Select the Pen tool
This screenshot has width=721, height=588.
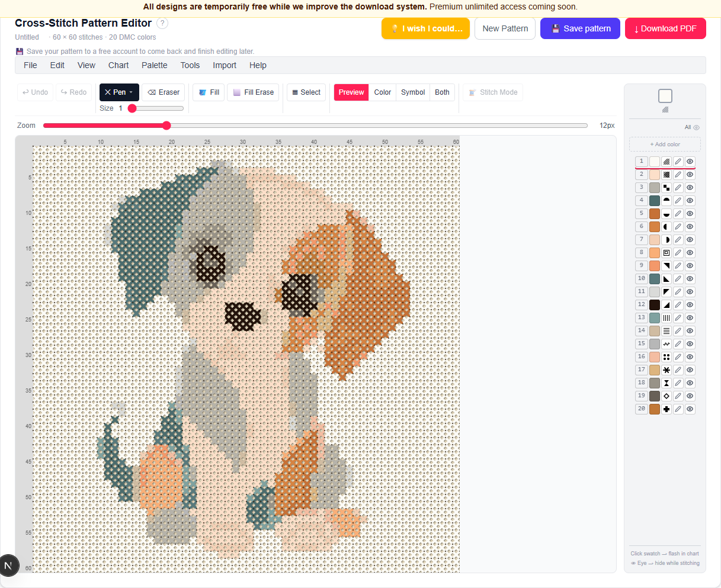point(116,92)
